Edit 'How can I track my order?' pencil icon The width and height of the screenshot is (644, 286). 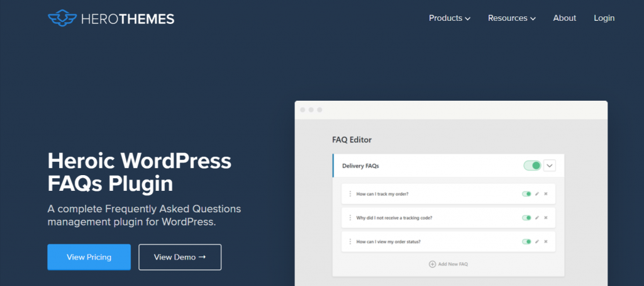click(537, 194)
